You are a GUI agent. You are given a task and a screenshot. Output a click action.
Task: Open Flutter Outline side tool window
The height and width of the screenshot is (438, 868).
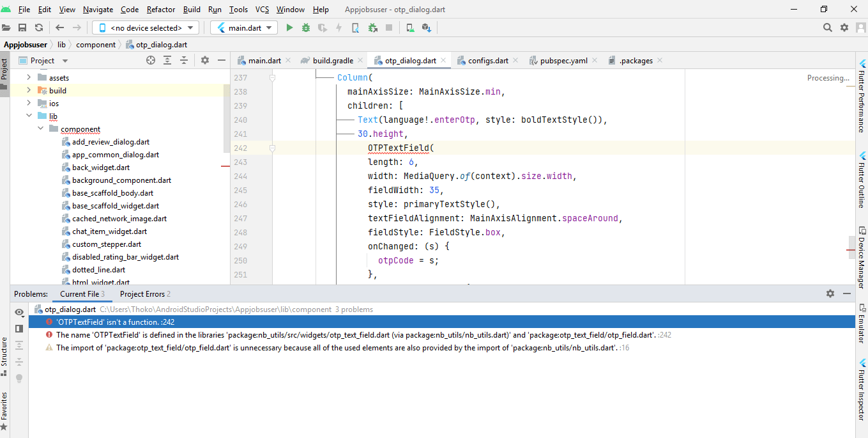coord(862,180)
